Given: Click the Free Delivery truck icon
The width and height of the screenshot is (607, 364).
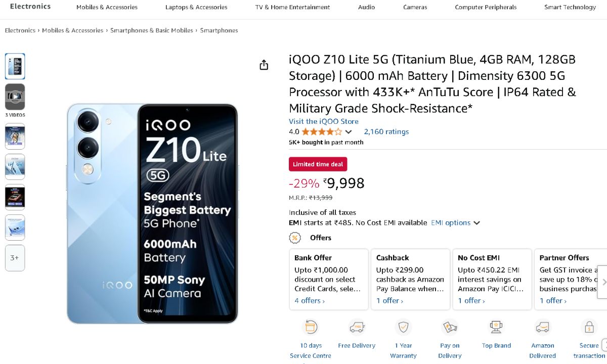Looking at the screenshot, I should 357,327.
